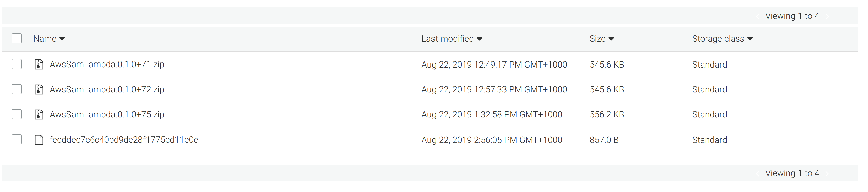Viewport: 868px width, 192px height.
Task: Select checkbox for AwsSamLambda.0.1.0+71.zip
Action: pos(17,64)
